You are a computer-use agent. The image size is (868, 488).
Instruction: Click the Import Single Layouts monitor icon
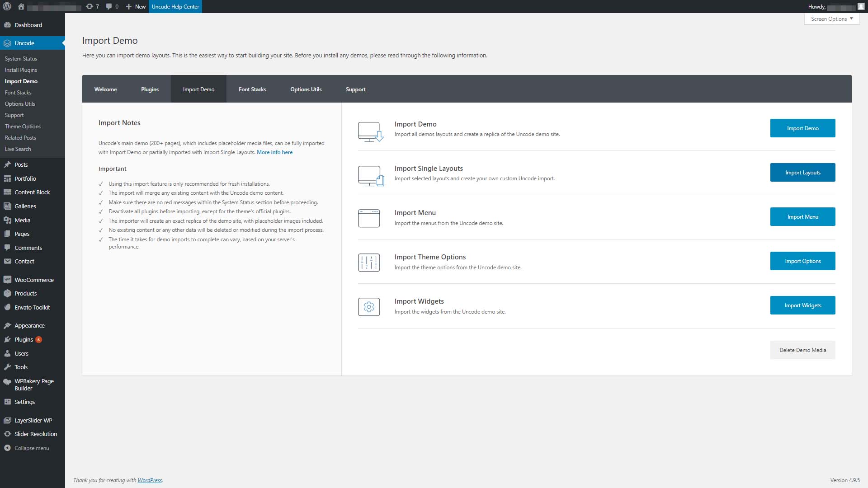tap(371, 176)
